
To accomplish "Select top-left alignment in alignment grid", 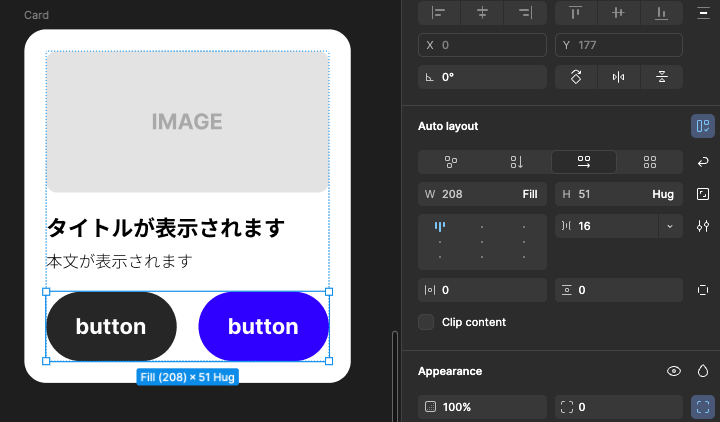I will coord(440,226).
